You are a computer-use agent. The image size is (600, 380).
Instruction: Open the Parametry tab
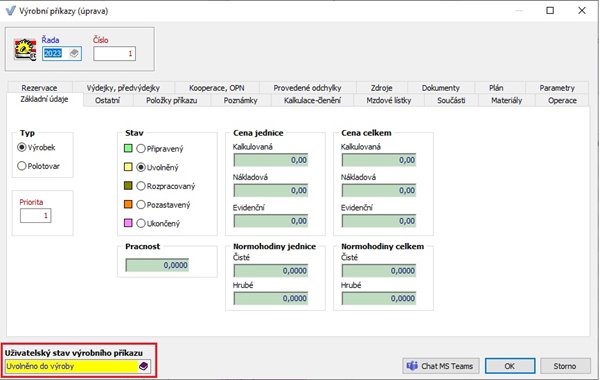[557, 88]
